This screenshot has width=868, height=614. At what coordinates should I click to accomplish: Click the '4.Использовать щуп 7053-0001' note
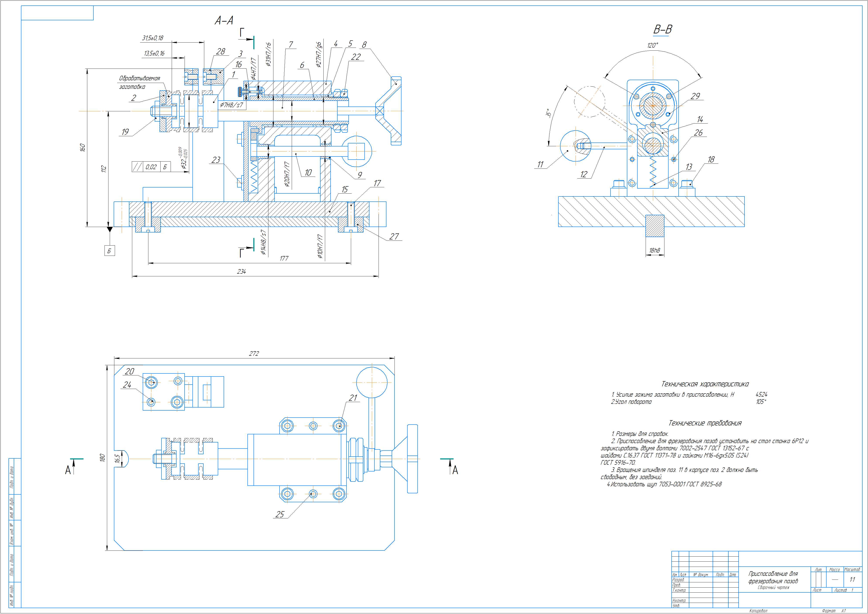click(665, 484)
